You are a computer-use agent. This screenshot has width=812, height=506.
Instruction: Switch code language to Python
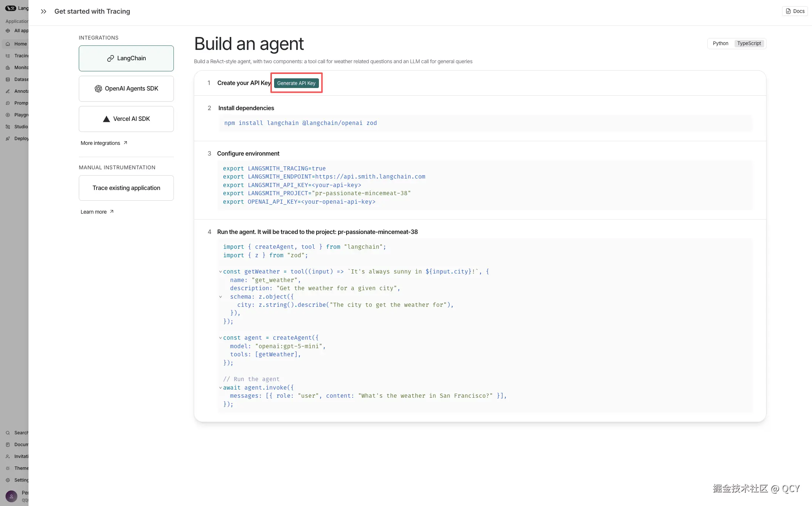point(720,43)
